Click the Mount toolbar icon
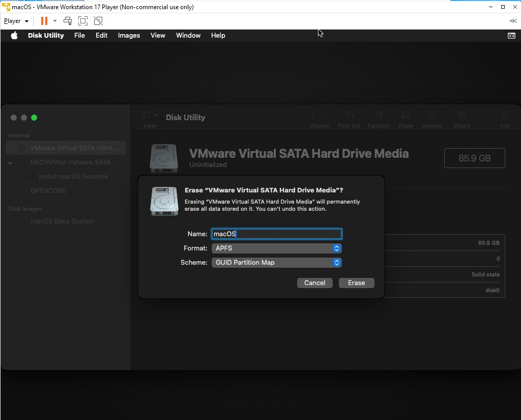This screenshot has width=521, height=420. point(461,116)
